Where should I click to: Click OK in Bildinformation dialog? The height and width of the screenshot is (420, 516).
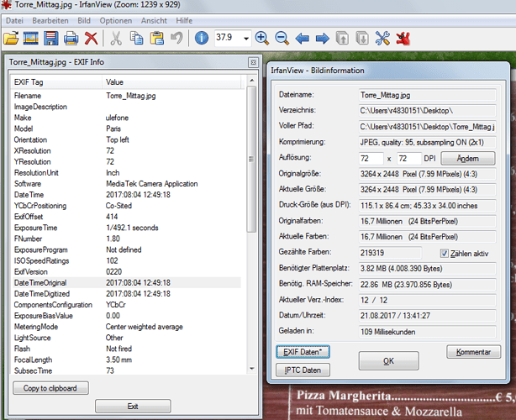coord(388,361)
